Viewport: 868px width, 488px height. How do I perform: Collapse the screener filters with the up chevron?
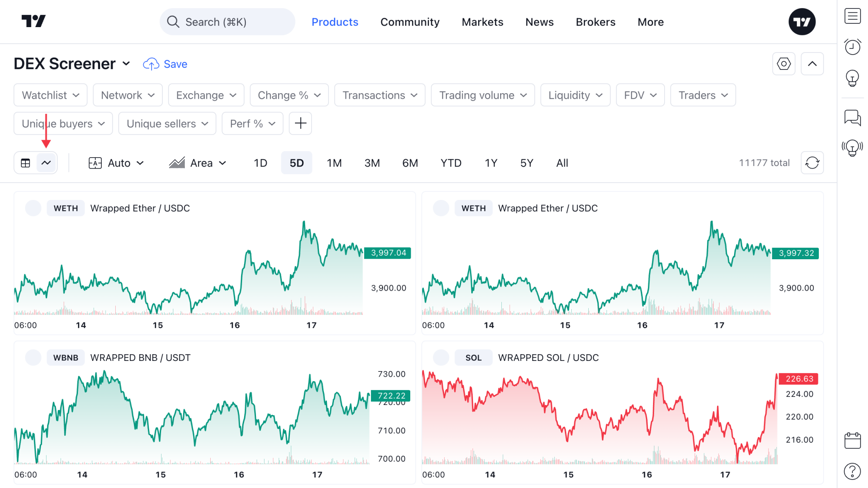click(812, 64)
